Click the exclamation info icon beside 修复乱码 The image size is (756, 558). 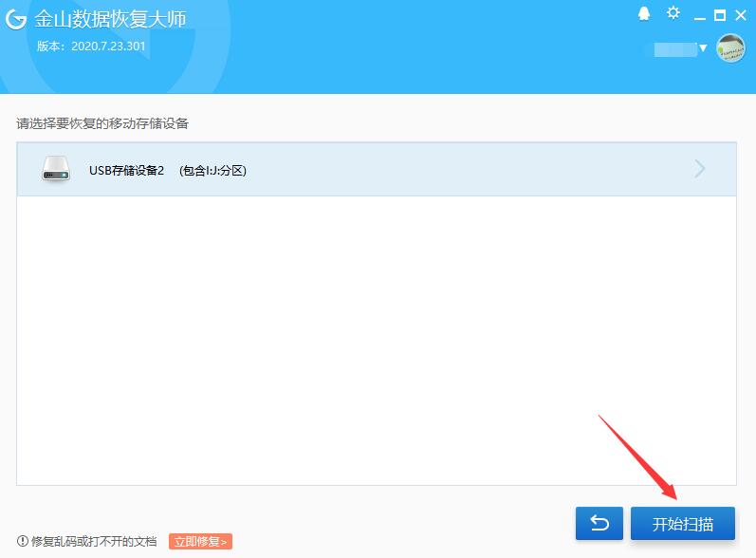pyautogui.click(x=22, y=541)
